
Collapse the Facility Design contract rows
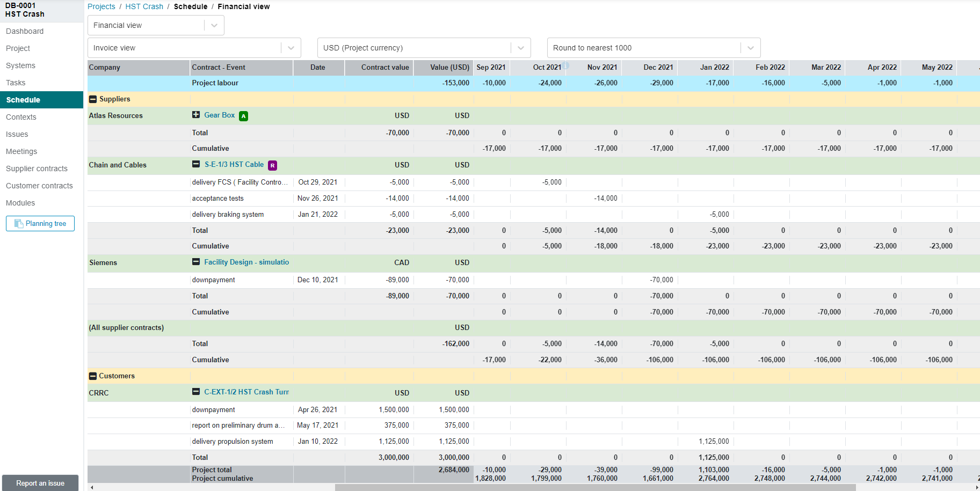196,262
